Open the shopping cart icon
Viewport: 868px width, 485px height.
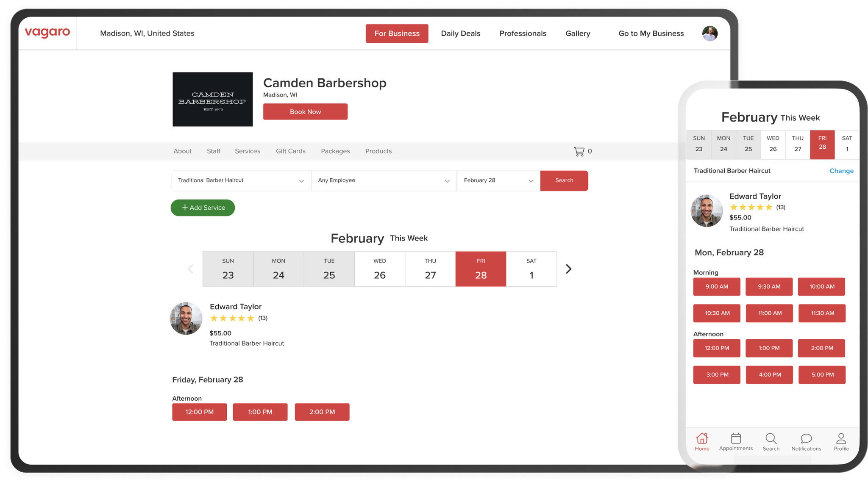(579, 151)
